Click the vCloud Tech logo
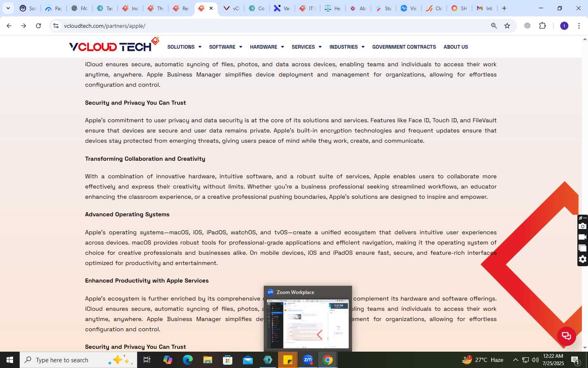The image size is (588, 368). 114,45
